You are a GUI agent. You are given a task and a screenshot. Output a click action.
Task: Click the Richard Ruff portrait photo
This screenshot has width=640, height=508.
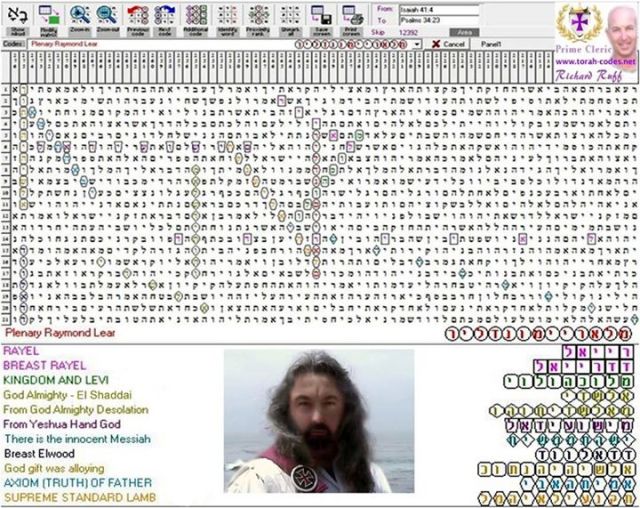(622, 31)
